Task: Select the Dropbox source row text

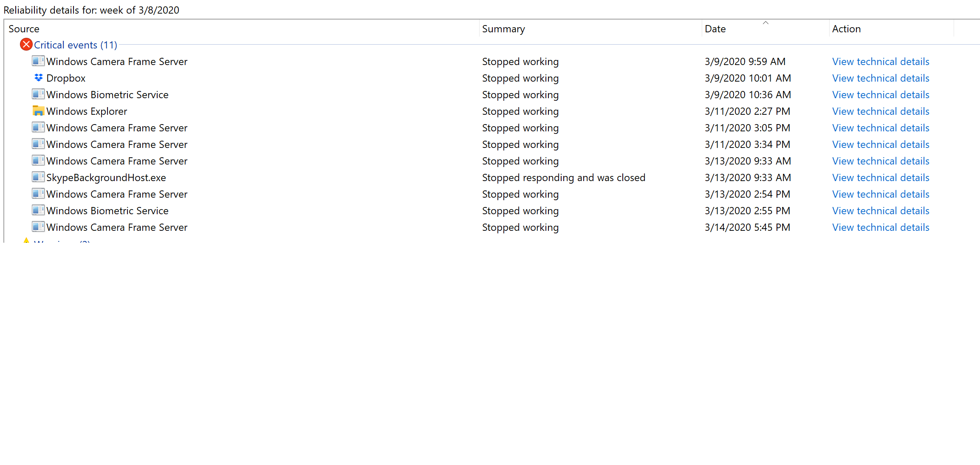Action: pyautogui.click(x=66, y=78)
